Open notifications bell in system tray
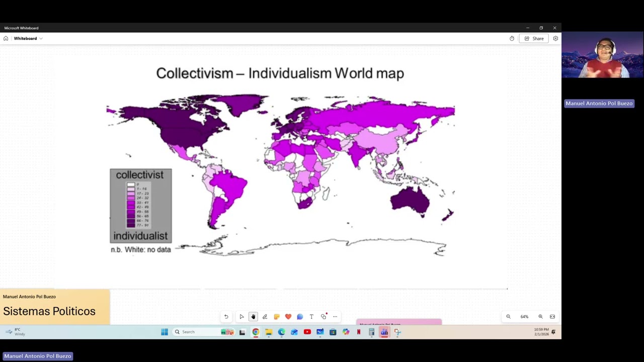The width and height of the screenshot is (644, 362). (x=553, y=332)
